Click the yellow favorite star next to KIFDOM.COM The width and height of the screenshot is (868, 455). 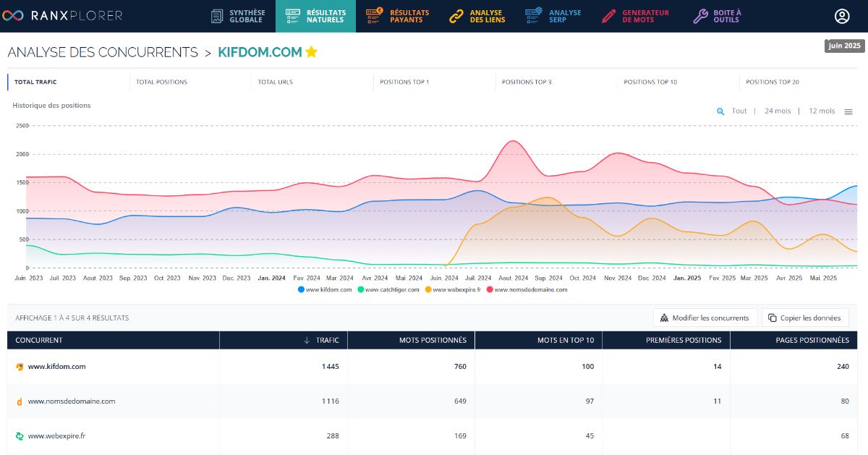click(311, 52)
